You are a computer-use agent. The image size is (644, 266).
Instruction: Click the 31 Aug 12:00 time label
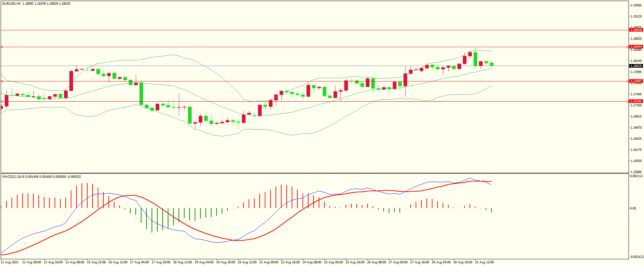point(484,262)
